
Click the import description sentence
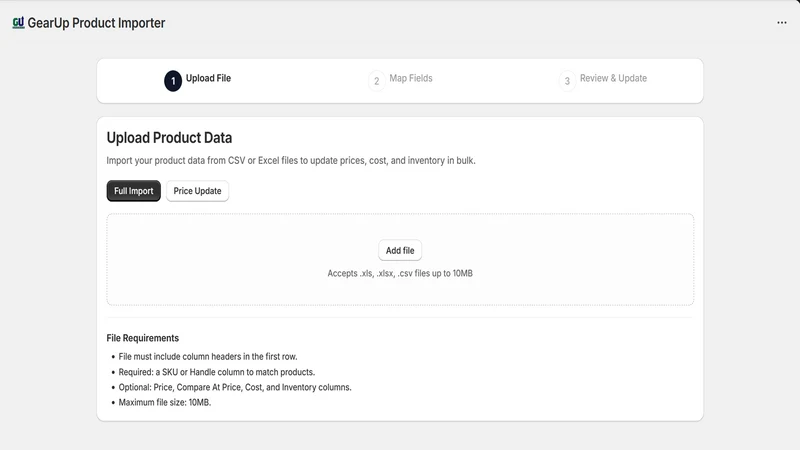(291, 160)
